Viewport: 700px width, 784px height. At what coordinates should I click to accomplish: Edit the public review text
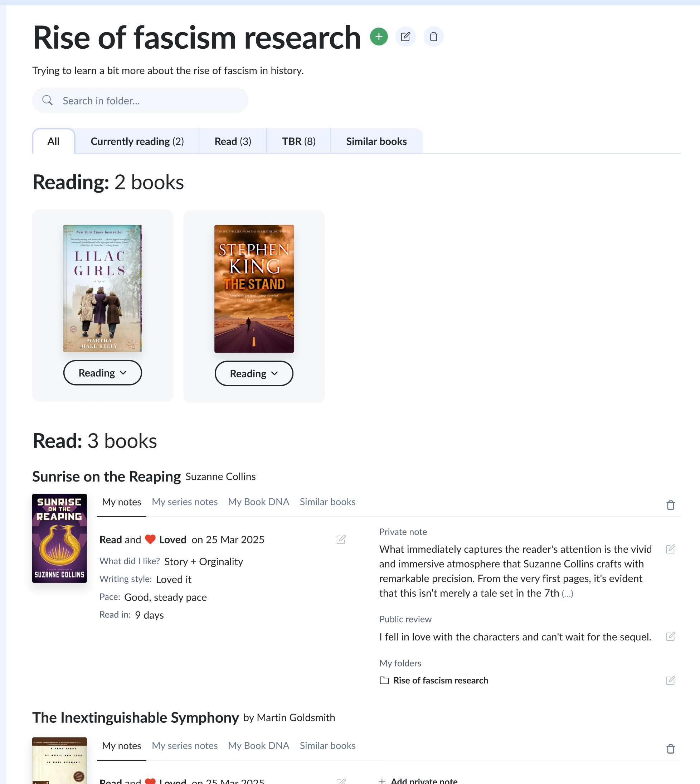tap(670, 636)
